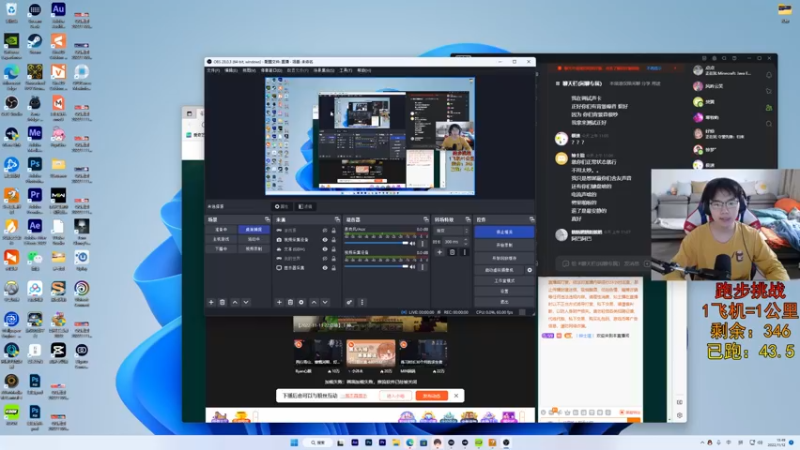Open the Help menu in OBS
800x450 pixels.
(364, 70)
